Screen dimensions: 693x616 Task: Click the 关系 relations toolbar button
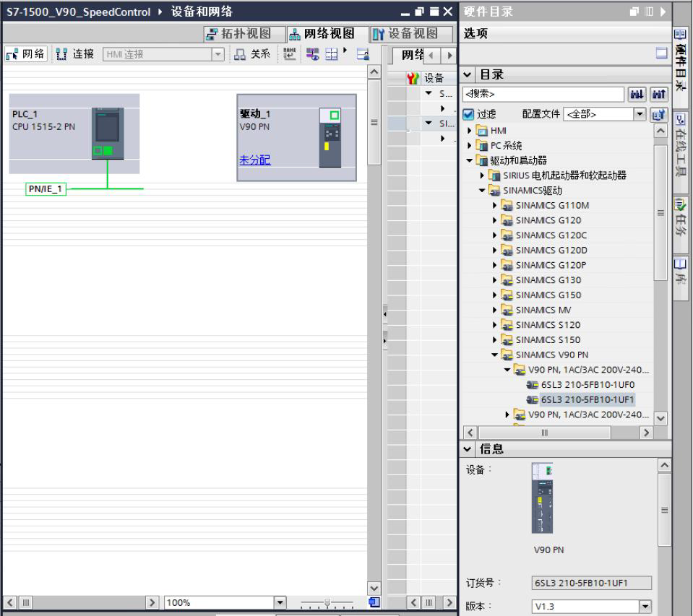252,54
